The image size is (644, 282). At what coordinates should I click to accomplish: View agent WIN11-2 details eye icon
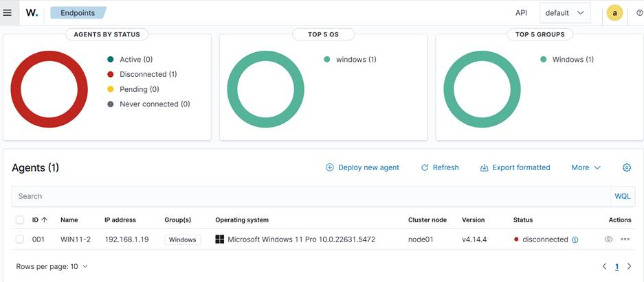pos(608,239)
